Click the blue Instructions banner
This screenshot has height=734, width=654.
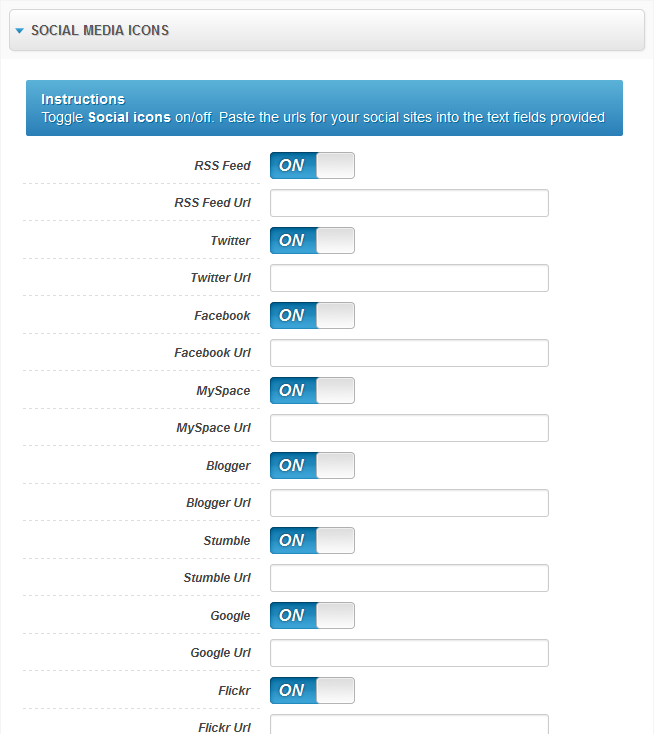click(x=324, y=108)
